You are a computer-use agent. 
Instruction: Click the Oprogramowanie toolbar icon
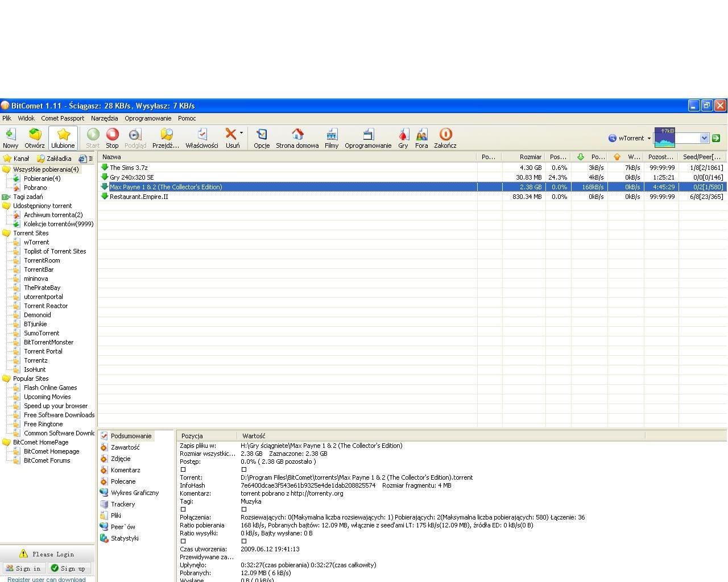coord(368,138)
